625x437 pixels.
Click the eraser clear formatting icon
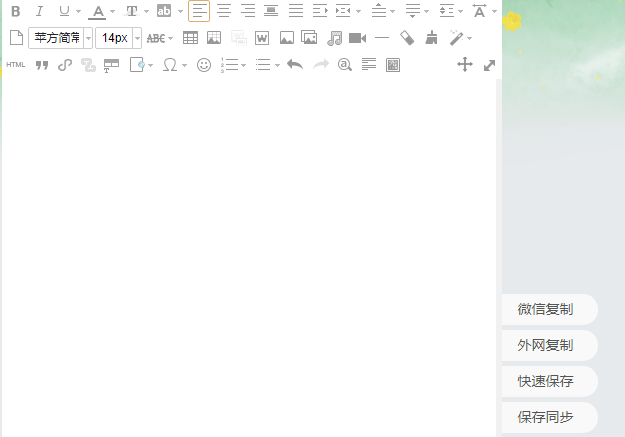point(406,38)
